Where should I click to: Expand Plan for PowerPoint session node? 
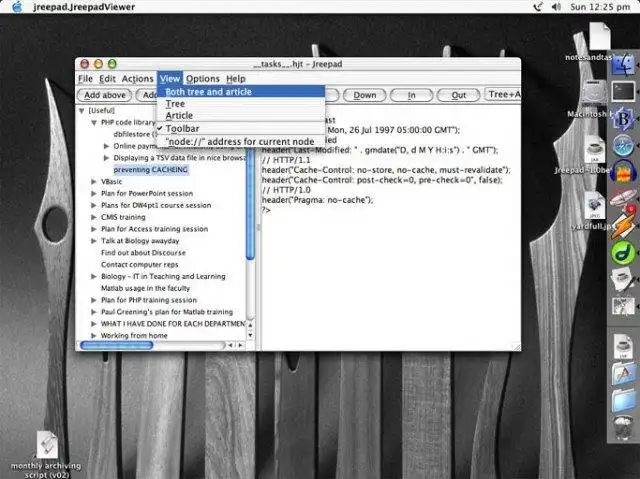tap(93, 193)
